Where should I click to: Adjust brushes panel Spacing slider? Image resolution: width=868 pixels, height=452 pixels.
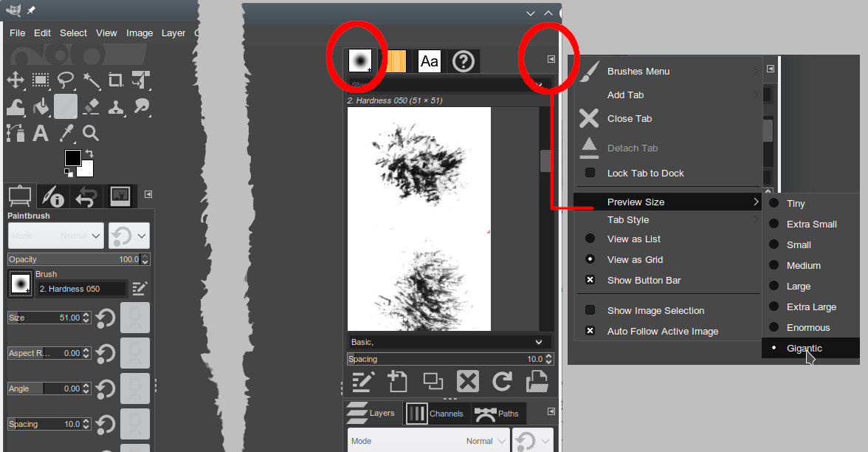(446, 359)
